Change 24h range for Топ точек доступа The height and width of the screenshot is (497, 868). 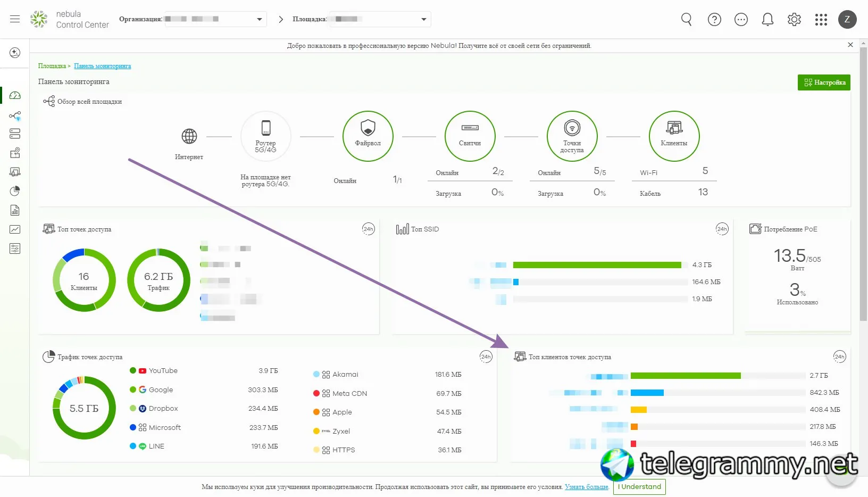click(x=369, y=229)
